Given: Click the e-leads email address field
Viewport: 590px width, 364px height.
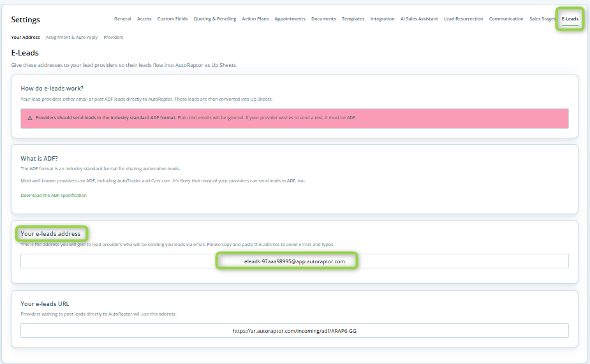Looking at the screenshot, I should [294, 261].
